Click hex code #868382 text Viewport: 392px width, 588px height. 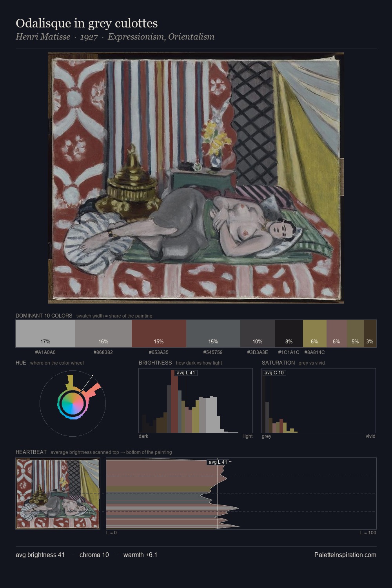point(103,352)
